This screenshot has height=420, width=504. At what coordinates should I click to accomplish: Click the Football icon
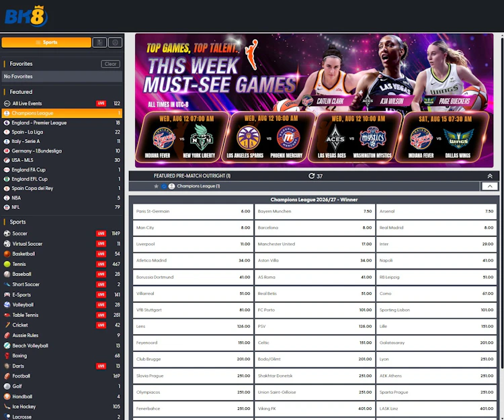tap(7, 376)
